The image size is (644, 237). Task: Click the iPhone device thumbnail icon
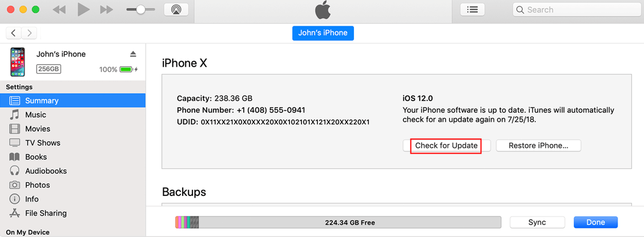click(18, 62)
